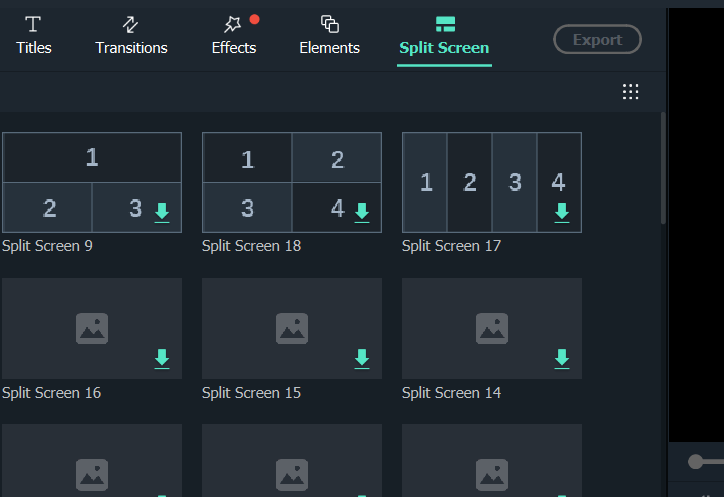Select the Split Screen 17 four-column thumbnail
This screenshot has height=497, width=724.
click(492, 182)
